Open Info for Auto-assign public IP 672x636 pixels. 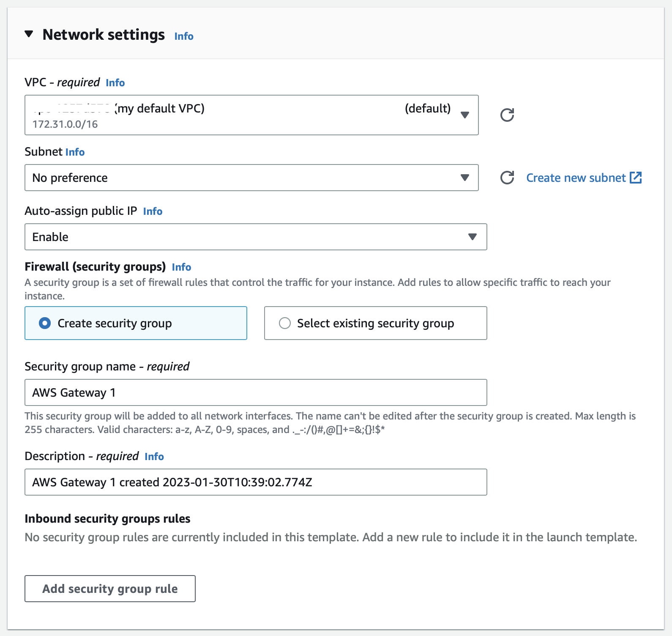153,211
